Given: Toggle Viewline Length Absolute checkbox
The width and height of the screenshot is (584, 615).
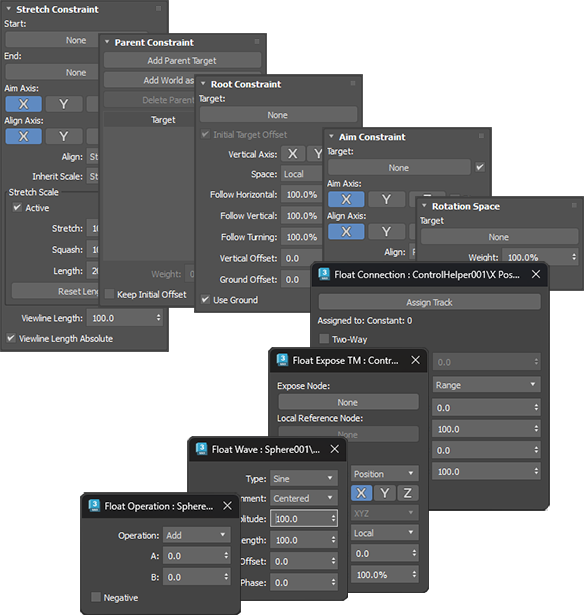Looking at the screenshot, I should [11, 338].
